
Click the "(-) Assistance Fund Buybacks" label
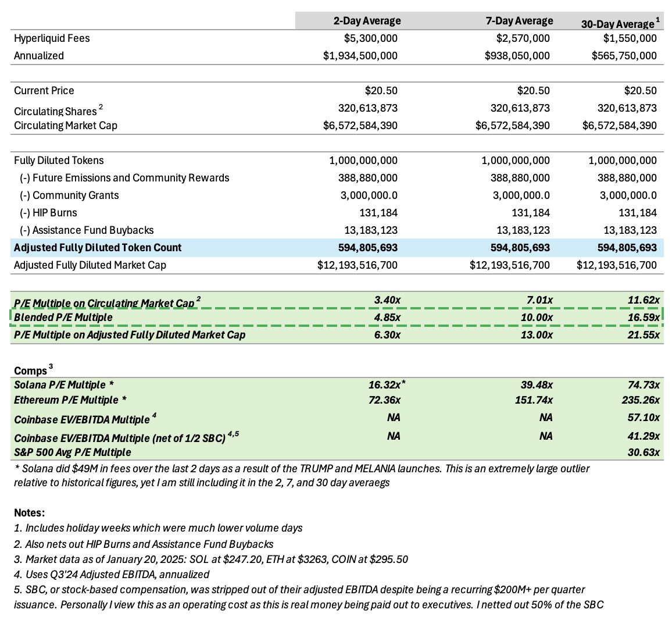[x=87, y=230]
